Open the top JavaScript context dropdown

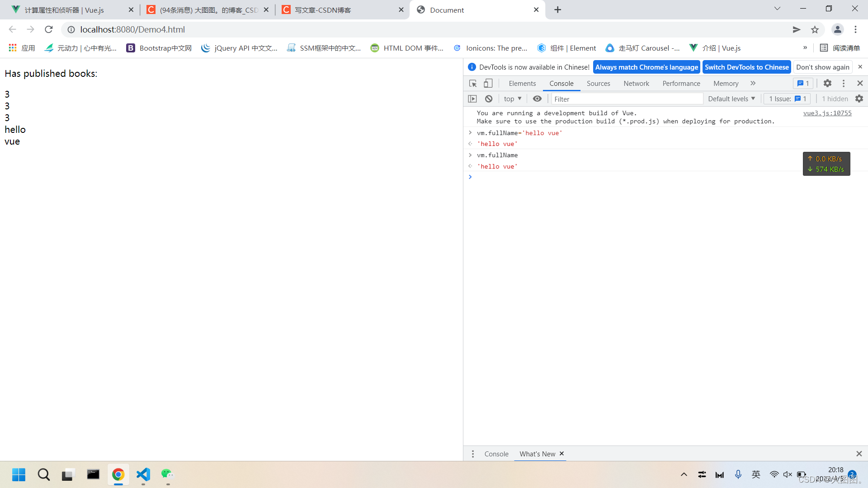pyautogui.click(x=513, y=99)
